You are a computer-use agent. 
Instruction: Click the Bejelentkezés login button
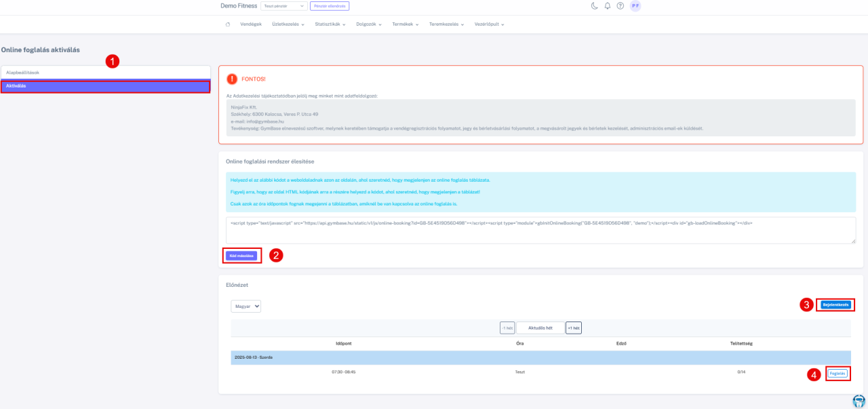pos(835,305)
